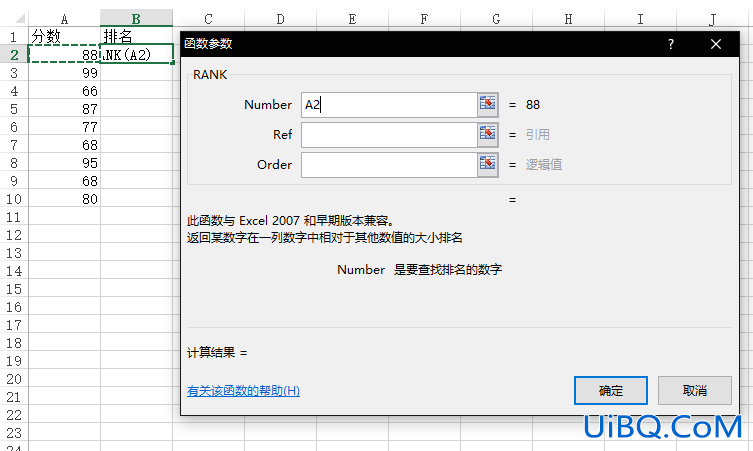Click into the Ref input field

(389, 135)
